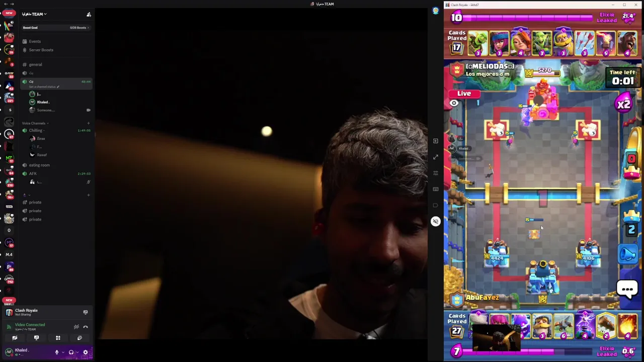Toggle screen sharing in the voice panel
The width and height of the screenshot is (644, 362).
(x=36, y=338)
